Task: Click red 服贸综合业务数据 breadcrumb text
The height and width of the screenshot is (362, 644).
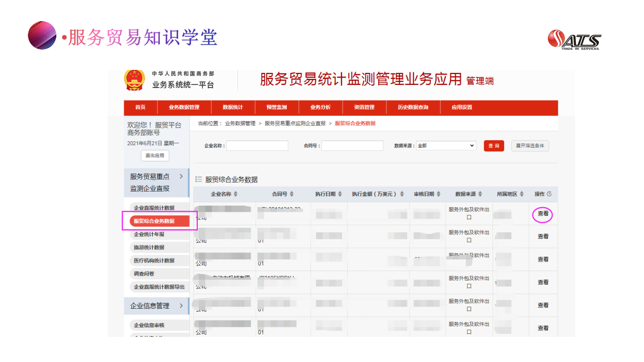Action: point(355,124)
